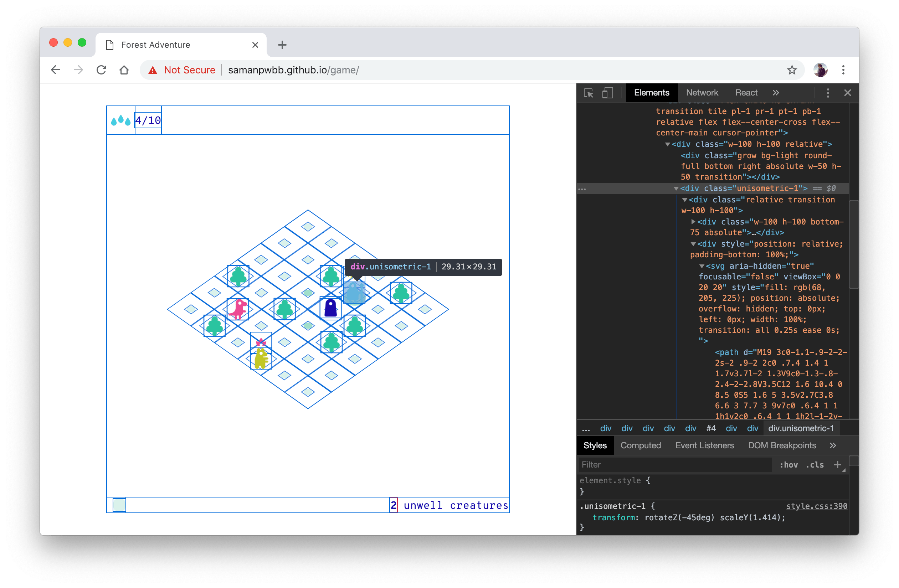
Task: Click the "unwell creatures" label
Action: click(x=456, y=505)
